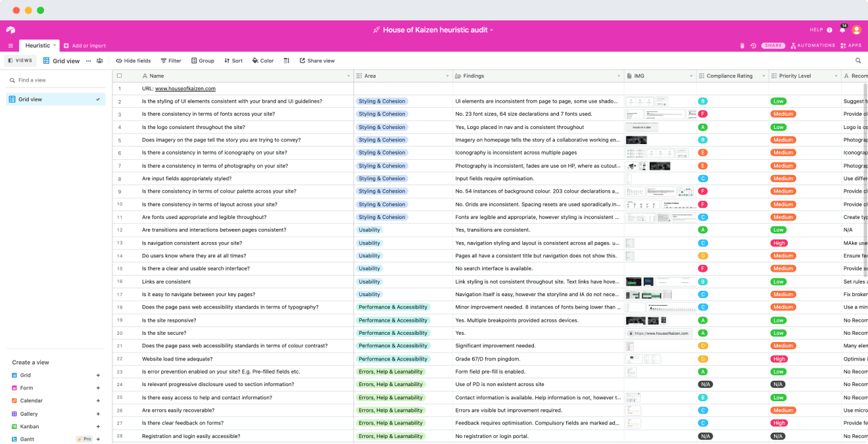
Task: Open the Grid view name in toolbar
Action: tap(61, 61)
